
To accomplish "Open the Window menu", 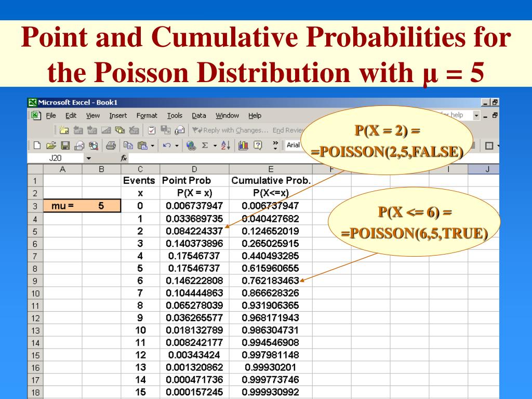I will (228, 116).
